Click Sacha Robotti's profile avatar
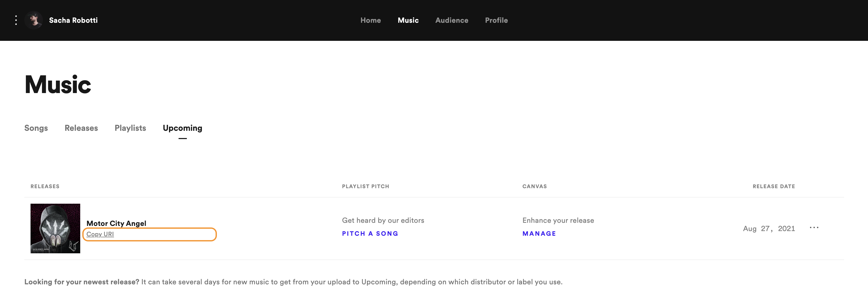Viewport: 868px width, 305px height. [34, 20]
